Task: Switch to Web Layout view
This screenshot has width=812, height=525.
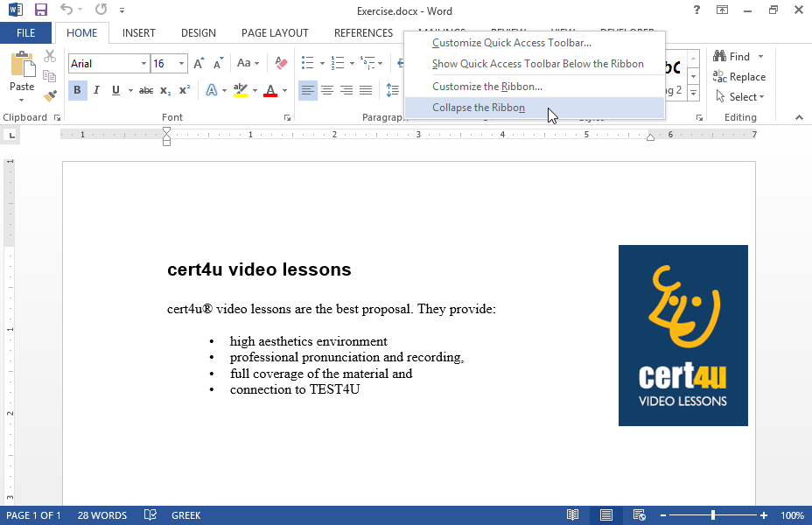Action: pos(640,515)
